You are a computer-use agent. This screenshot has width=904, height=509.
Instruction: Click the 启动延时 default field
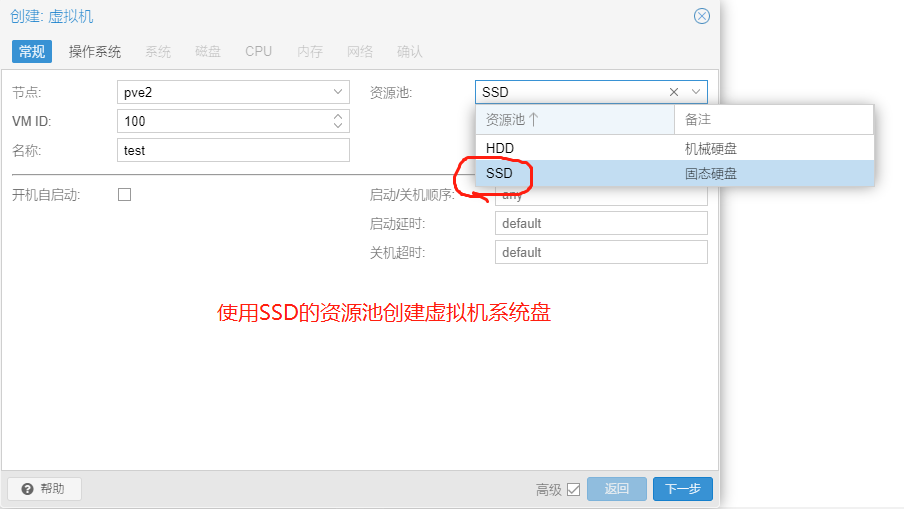(x=600, y=223)
